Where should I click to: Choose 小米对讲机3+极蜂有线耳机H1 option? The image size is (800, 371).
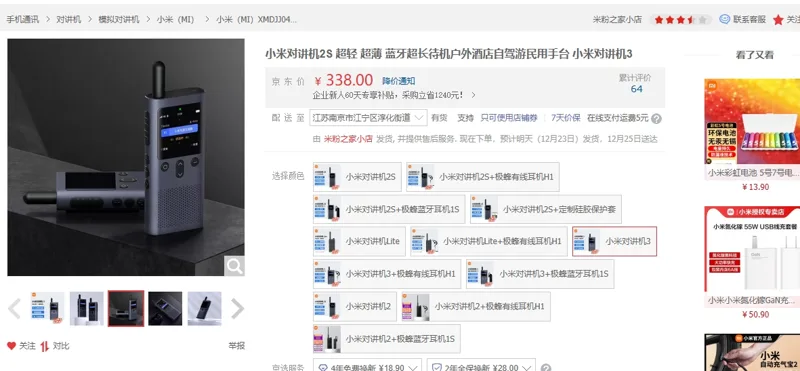(x=387, y=274)
